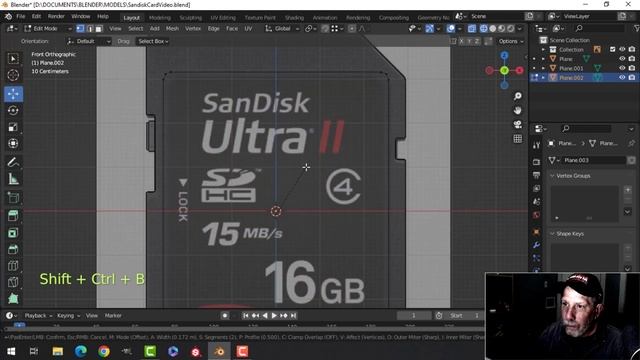Click the zoom view magnifier gizmo
Image resolution: width=640 pixels, height=360 pixels.
point(518,96)
